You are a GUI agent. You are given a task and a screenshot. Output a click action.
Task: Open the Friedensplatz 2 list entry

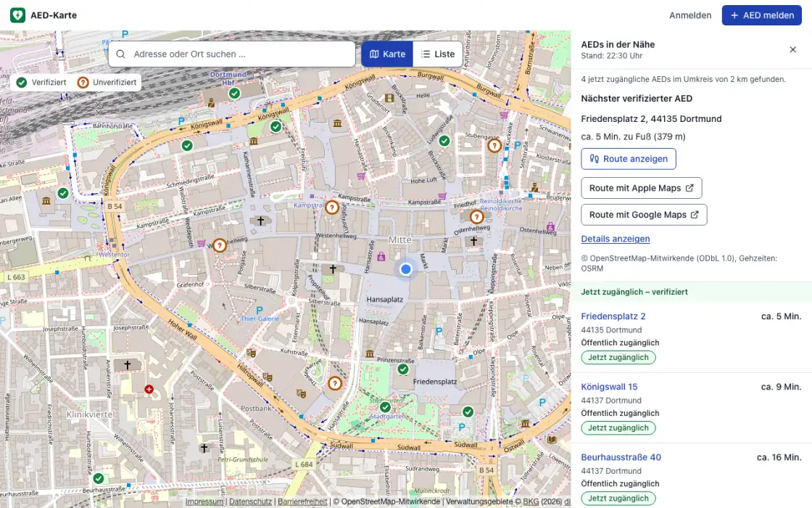(613, 316)
